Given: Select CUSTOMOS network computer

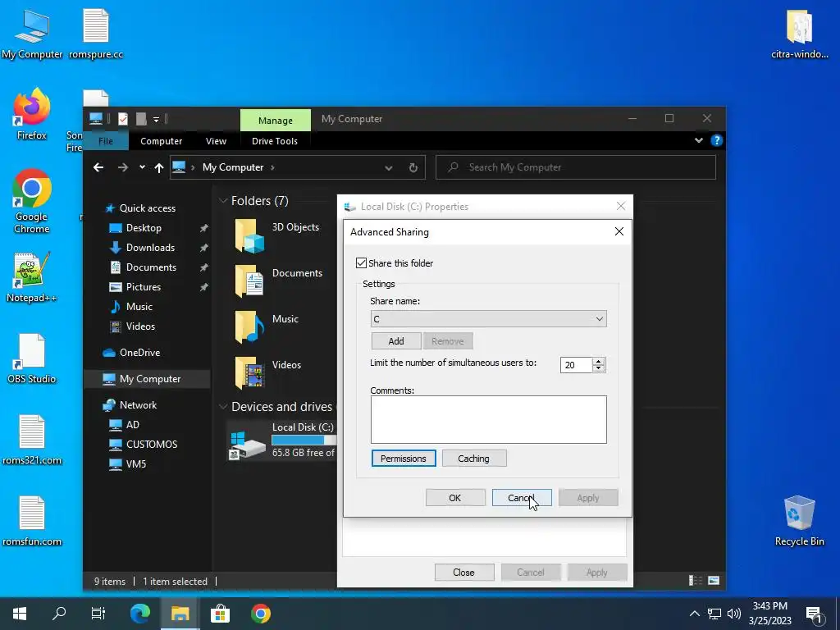Looking at the screenshot, I should coord(151,445).
